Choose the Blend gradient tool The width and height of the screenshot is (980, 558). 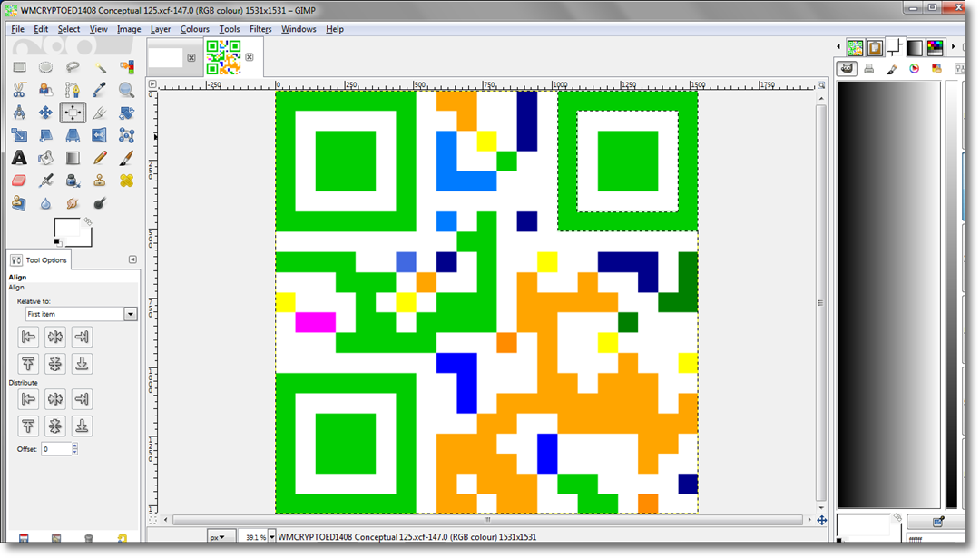coord(73,158)
